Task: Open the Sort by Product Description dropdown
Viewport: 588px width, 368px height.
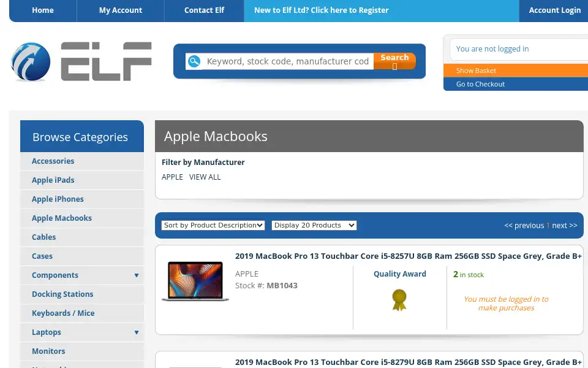Action: coord(213,225)
